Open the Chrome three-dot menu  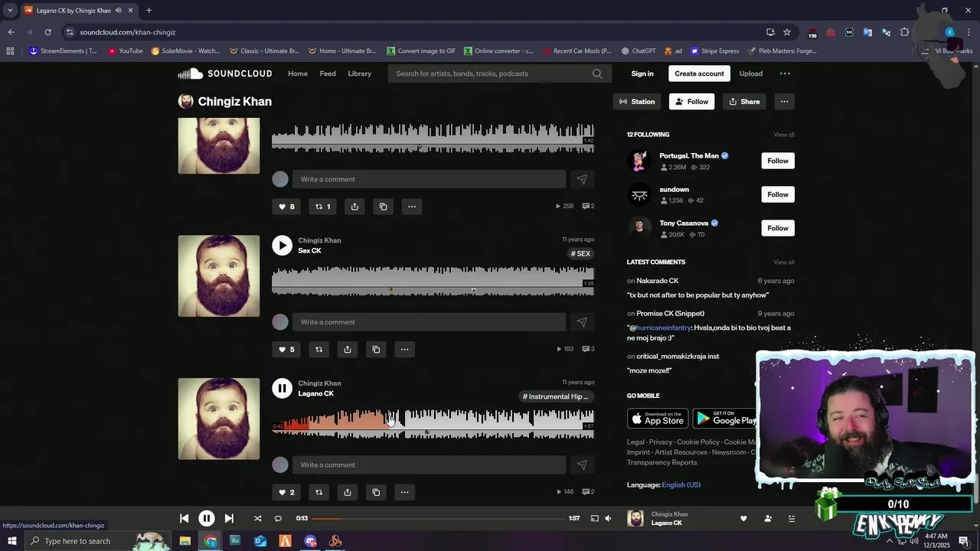click(x=969, y=32)
